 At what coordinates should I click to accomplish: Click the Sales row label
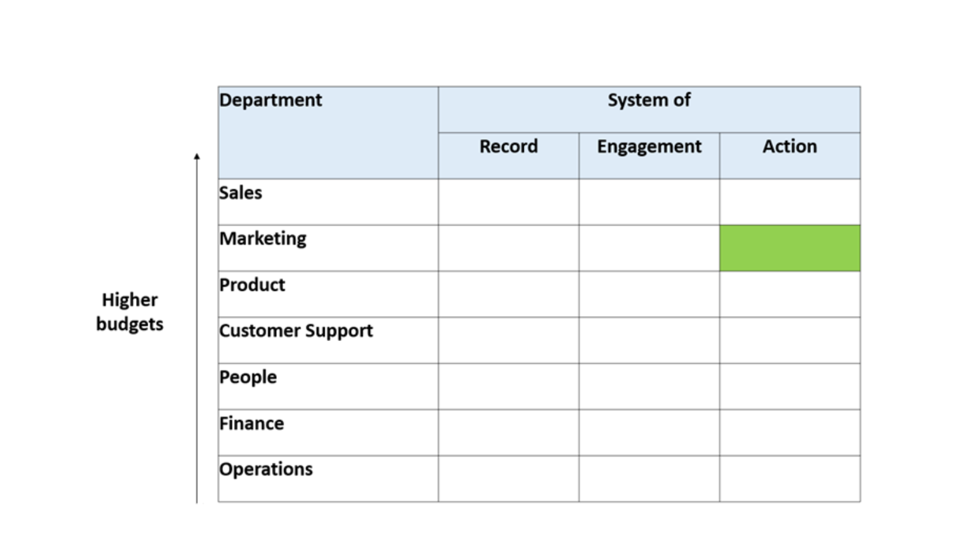click(241, 193)
